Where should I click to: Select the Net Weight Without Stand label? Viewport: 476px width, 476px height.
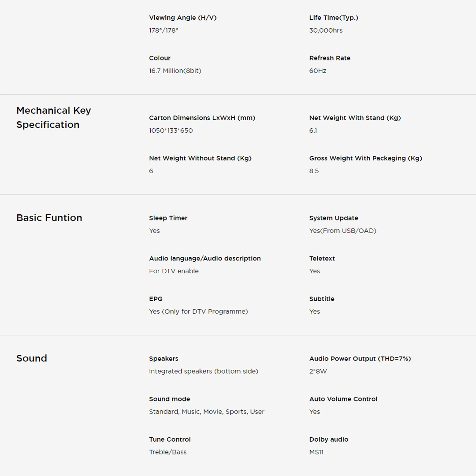(200, 158)
